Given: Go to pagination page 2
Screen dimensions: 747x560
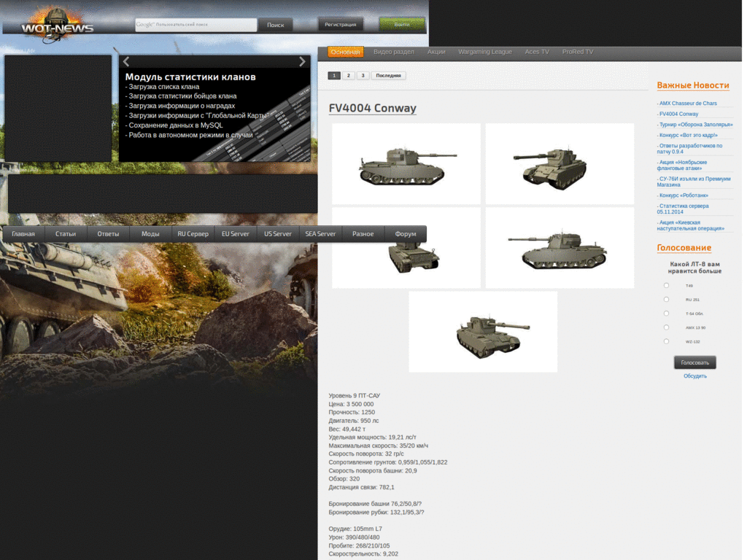Looking at the screenshot, I should pos(348,75).
